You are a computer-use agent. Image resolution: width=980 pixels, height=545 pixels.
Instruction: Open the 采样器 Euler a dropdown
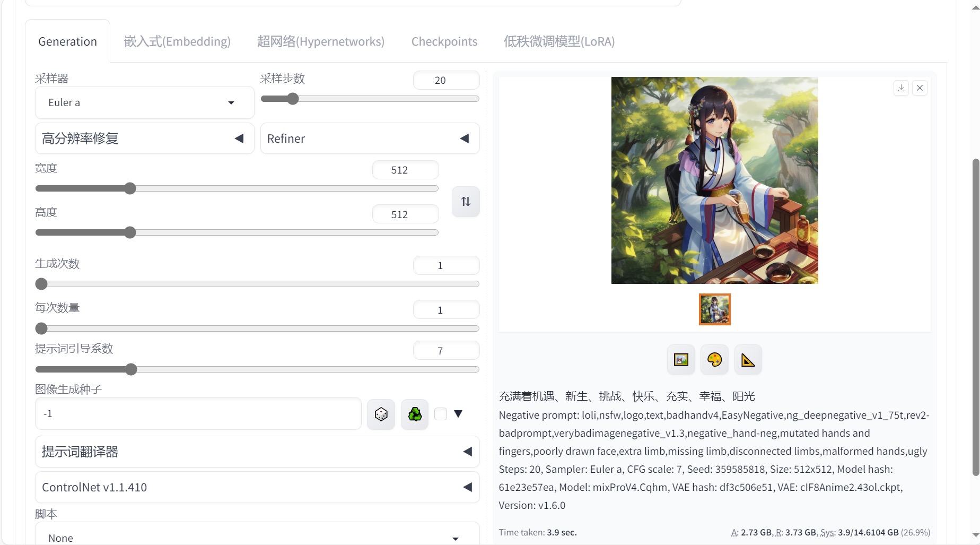[144, 102]
